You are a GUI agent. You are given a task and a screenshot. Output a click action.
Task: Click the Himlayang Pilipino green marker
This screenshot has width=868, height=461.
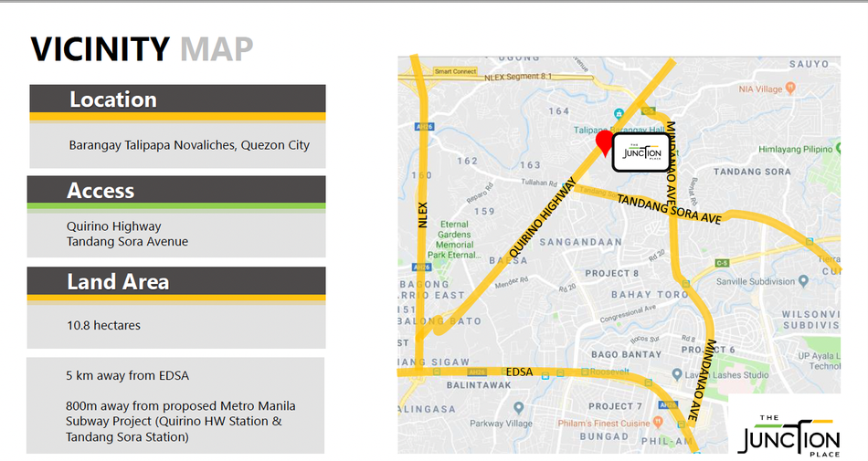[839, 148]
